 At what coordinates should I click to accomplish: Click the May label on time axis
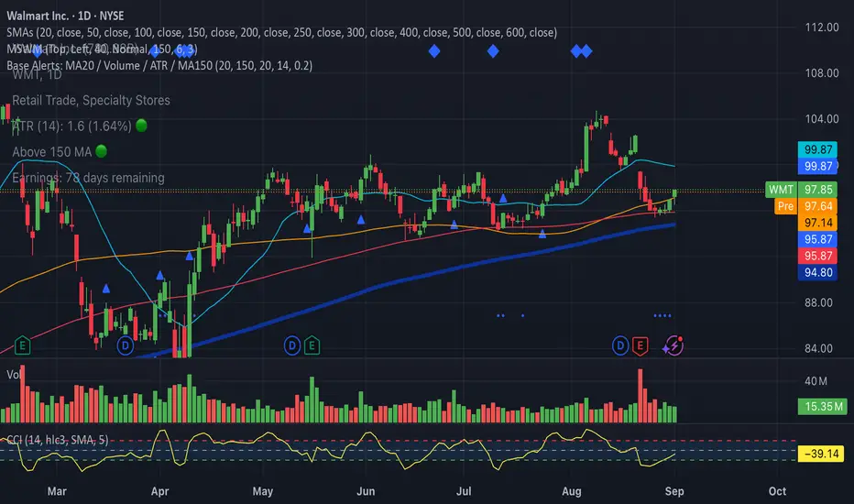pyautogui.click(x=262, y=491)
